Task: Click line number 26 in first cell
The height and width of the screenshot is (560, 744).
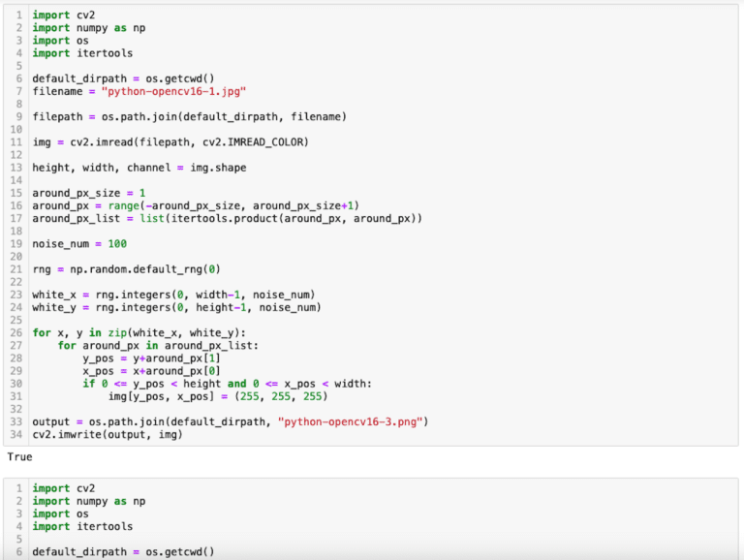Action: (16, 332)
